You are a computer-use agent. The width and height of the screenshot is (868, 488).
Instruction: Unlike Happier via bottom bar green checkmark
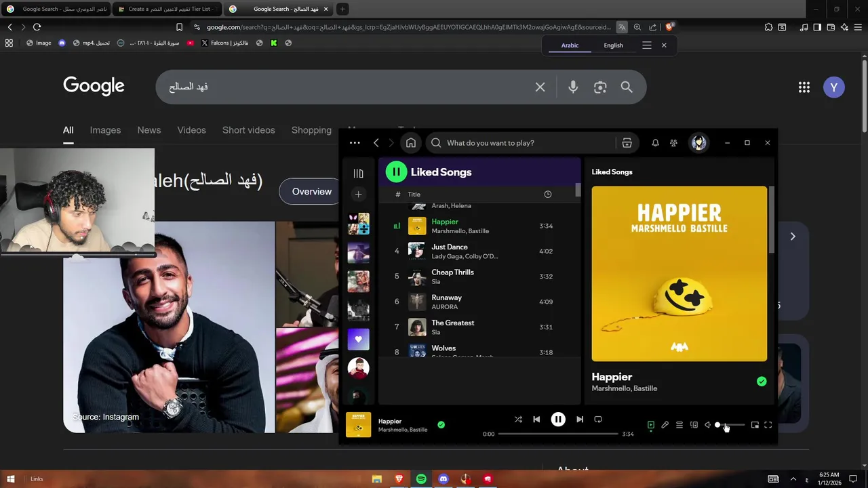click(x=441, y=425)
